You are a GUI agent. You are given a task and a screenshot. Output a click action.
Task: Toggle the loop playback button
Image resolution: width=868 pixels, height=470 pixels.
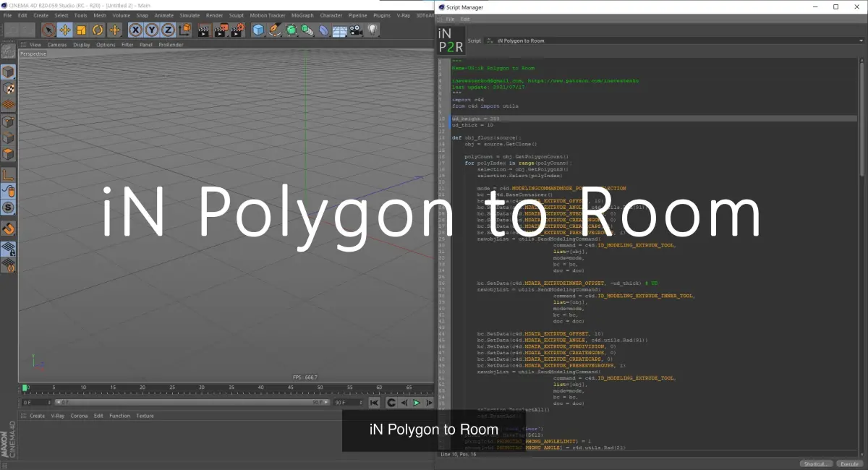pyautogui.click(x=391, y=403)
